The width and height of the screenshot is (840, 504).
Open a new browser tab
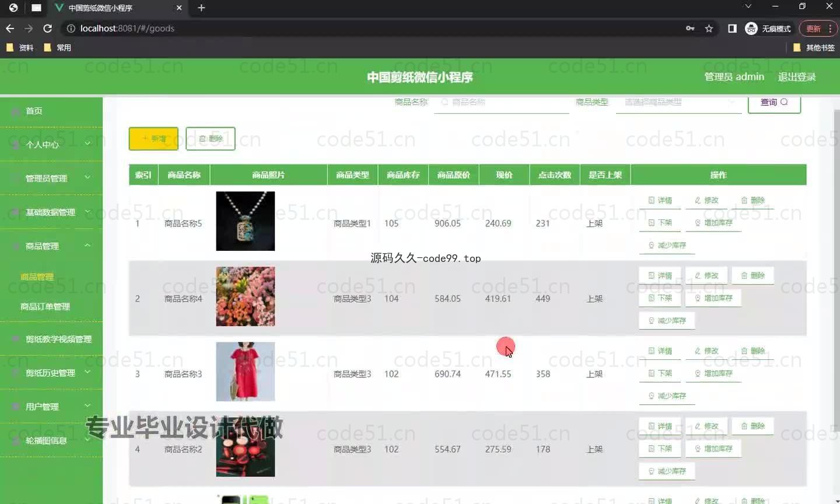click(201, 8)
